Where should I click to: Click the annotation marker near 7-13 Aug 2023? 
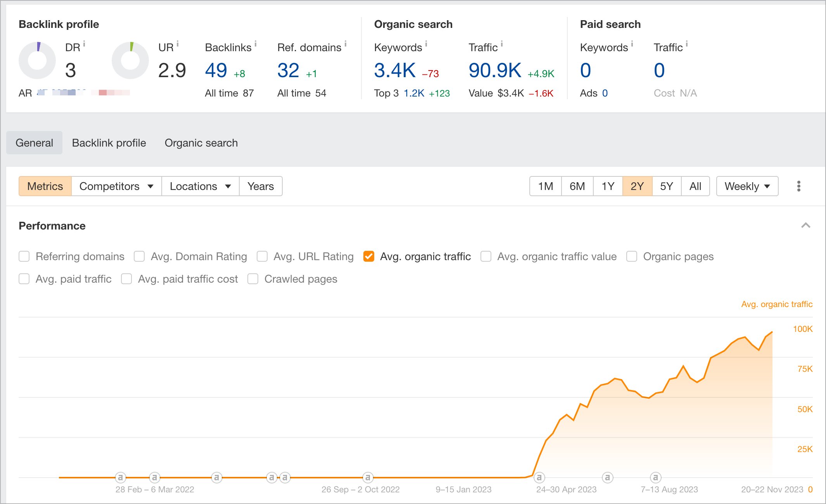coord(655,477)
